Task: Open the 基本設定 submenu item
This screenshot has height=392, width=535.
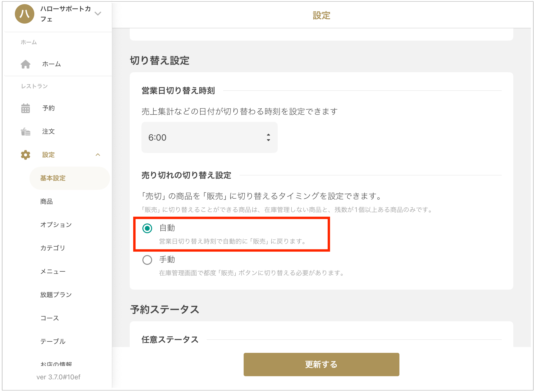Action: (x=53, y=178)
